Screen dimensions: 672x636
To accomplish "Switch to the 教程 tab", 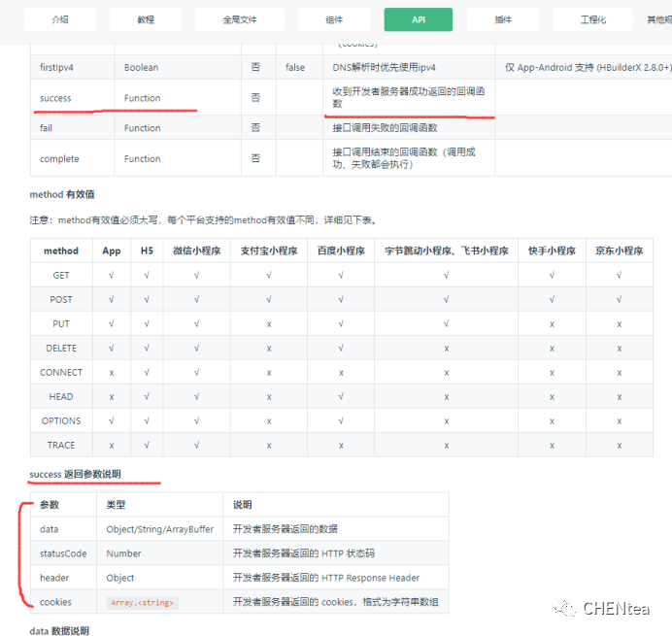I will tap(144, 19).
